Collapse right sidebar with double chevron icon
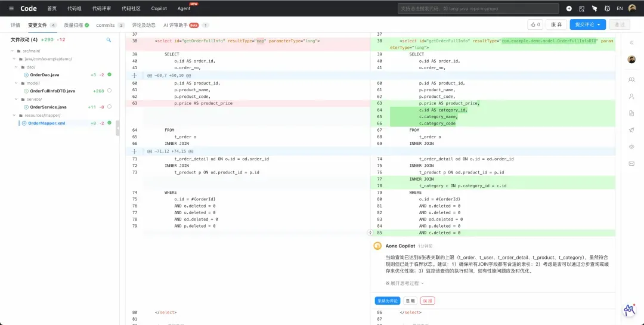 click(631, 43)
